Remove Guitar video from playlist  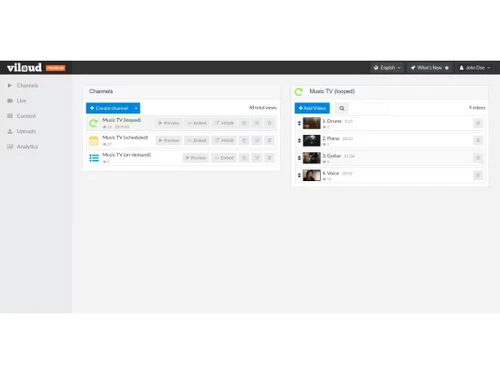pos(478,158)
